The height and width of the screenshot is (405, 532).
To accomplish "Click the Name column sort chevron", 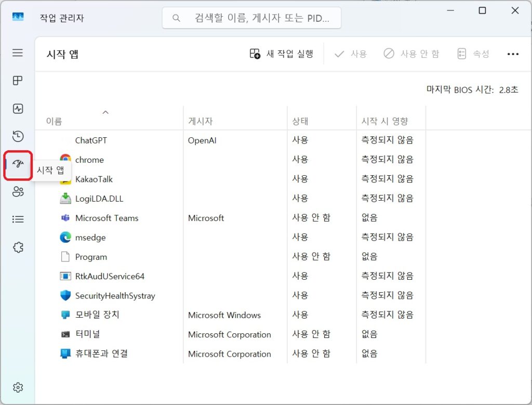I will [105, 112].
